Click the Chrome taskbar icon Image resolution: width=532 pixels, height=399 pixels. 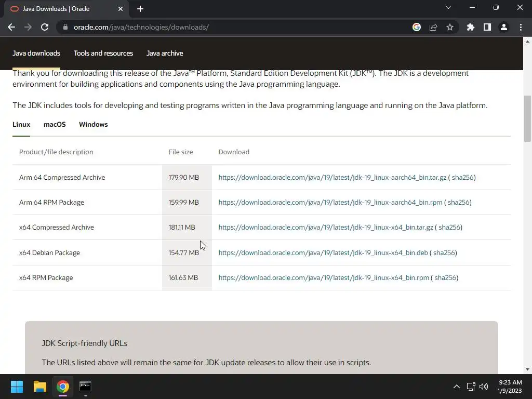coord(62,387)
